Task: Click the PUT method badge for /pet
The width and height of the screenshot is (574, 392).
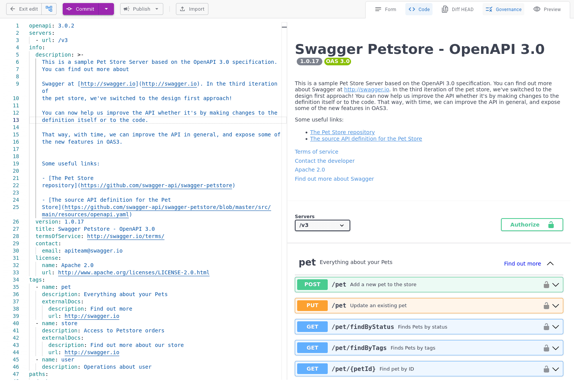Action: click(x=312, y=306)
